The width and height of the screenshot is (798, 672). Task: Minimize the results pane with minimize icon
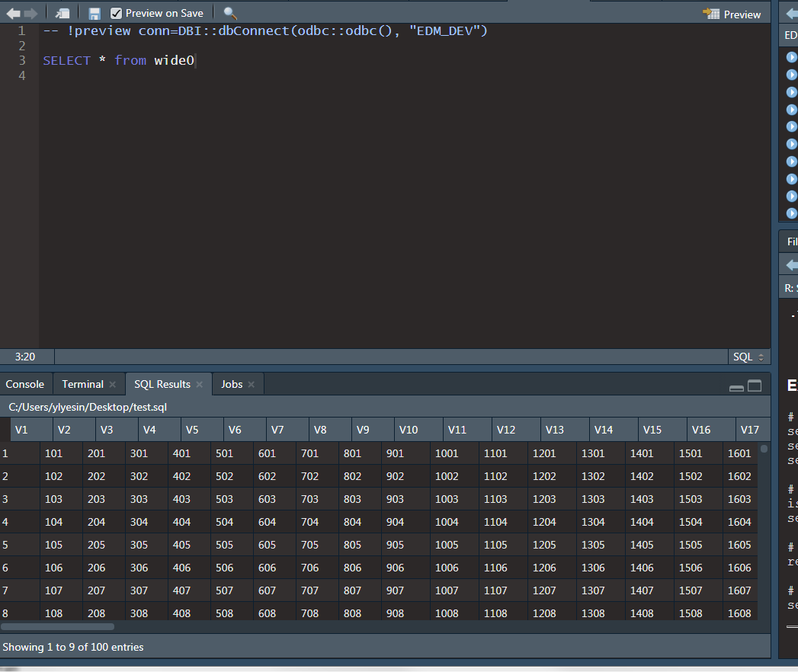tap(736, 387)
